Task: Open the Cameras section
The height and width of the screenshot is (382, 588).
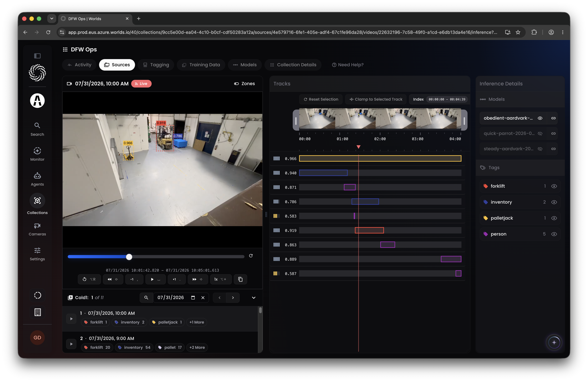Action: click(37, 229)
